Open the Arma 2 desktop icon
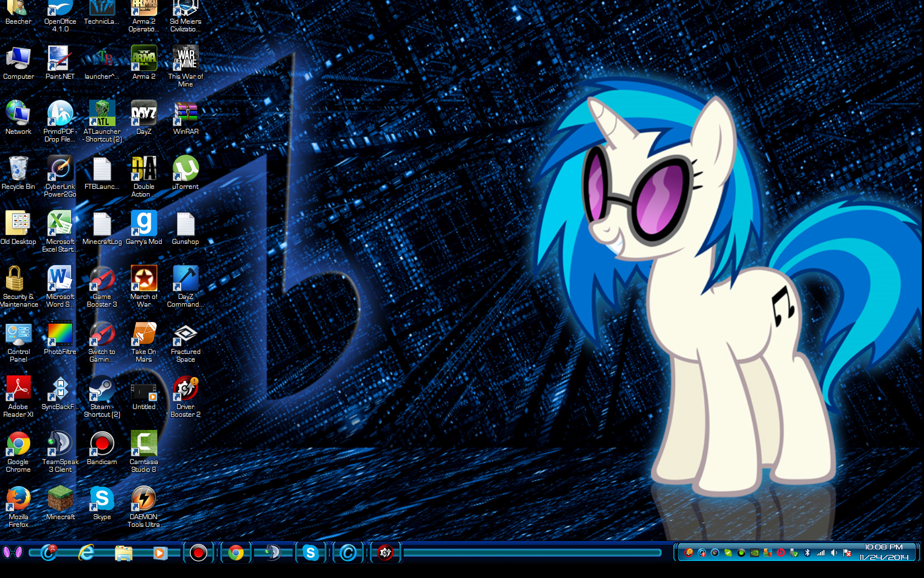 [144, 63]
